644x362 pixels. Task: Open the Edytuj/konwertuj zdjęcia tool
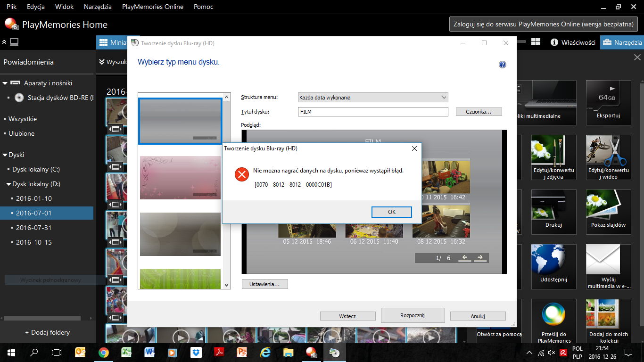tap(553, 152)
